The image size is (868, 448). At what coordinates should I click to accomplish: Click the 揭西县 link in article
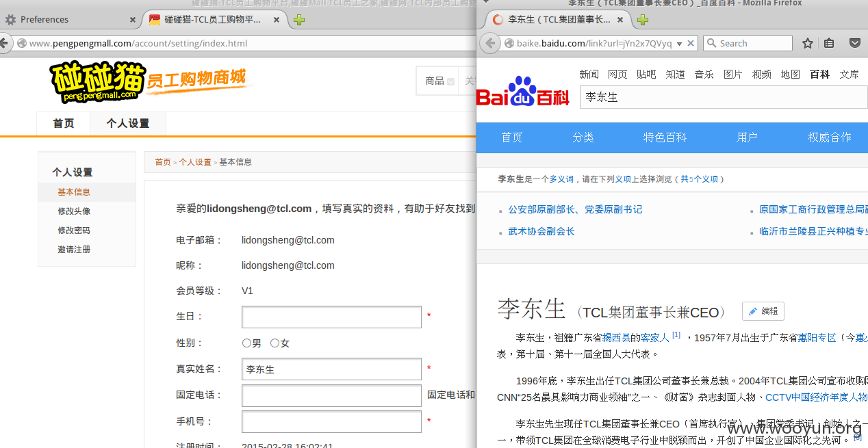[x=615, y=337]
